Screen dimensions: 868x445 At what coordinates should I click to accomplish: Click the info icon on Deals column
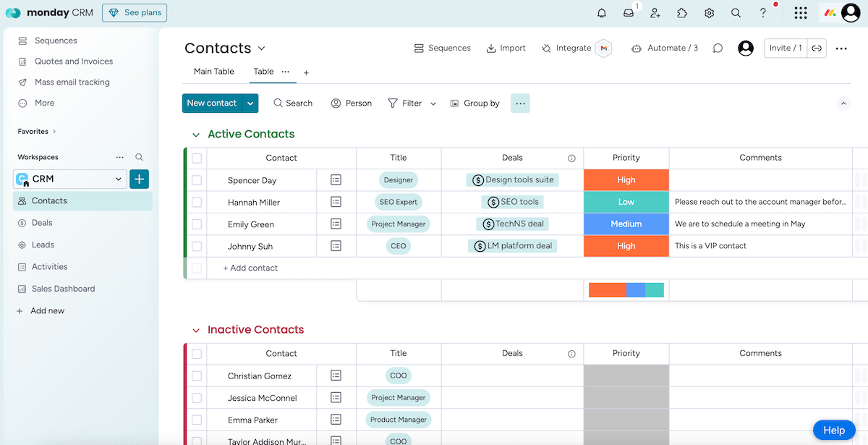point(572,157)
